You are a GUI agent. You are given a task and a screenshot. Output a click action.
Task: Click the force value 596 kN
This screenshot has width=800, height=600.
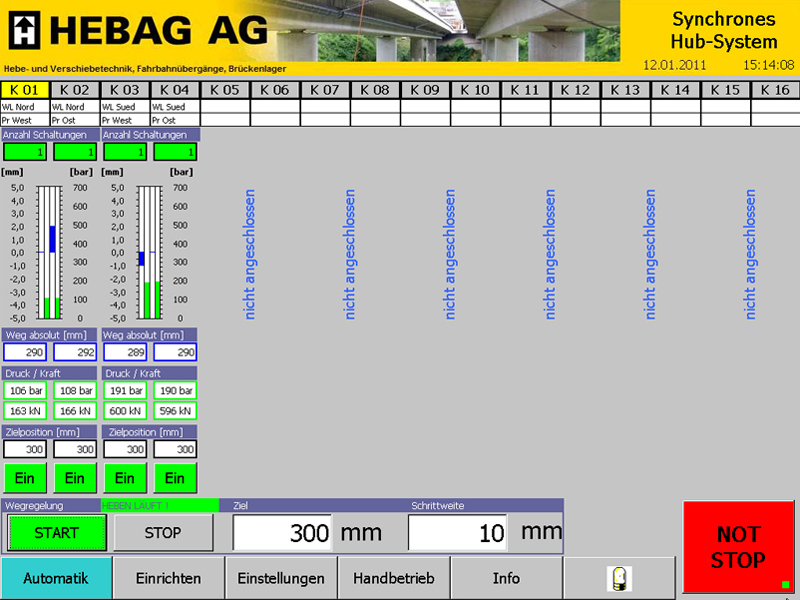click(175, 411)
